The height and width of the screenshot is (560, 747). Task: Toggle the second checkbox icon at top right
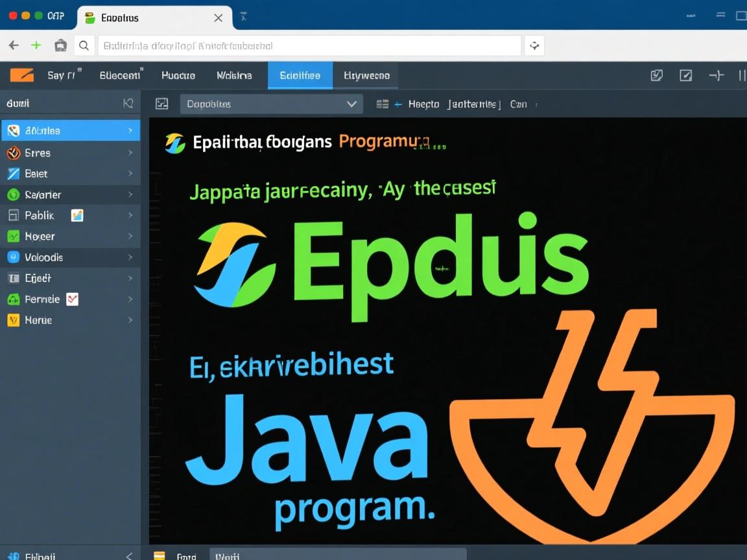coord(686,75)
